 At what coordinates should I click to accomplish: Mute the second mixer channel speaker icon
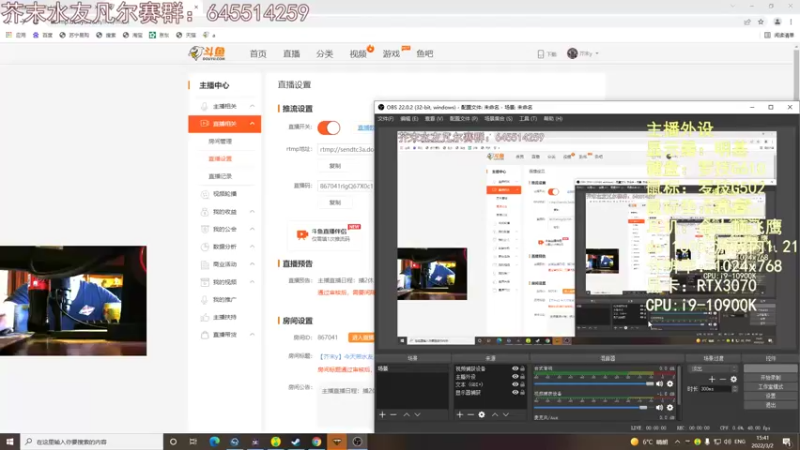click(660, 407)
